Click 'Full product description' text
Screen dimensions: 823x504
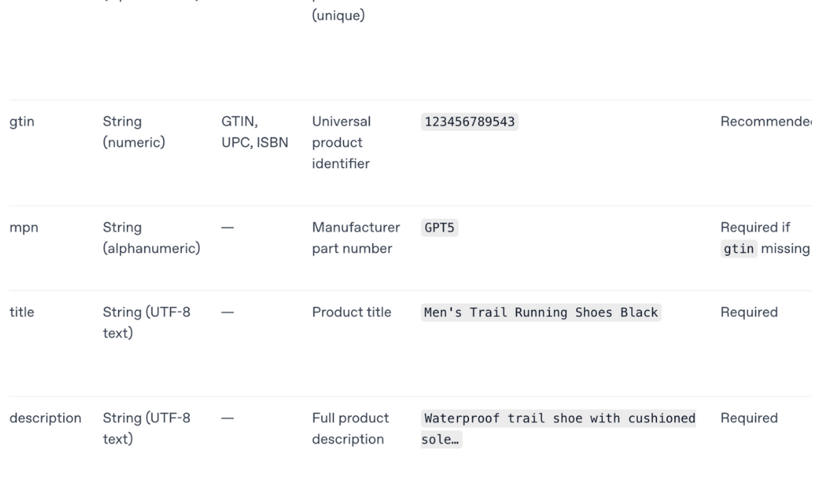tap(350, 428)
